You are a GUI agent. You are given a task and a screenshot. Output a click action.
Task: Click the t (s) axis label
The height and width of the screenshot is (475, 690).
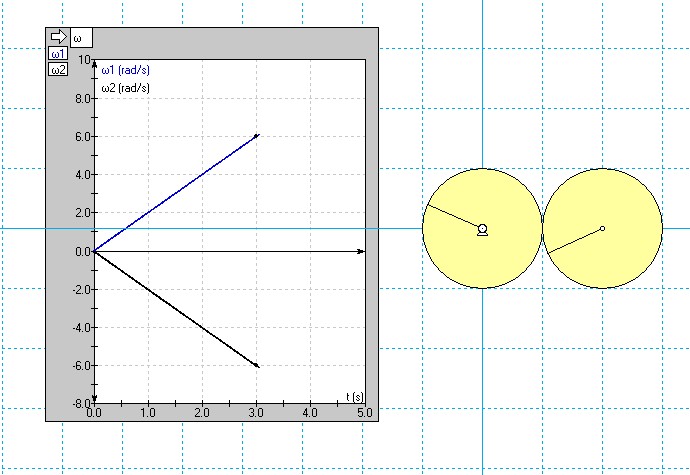pyautogui.click(x=354, y=397)
